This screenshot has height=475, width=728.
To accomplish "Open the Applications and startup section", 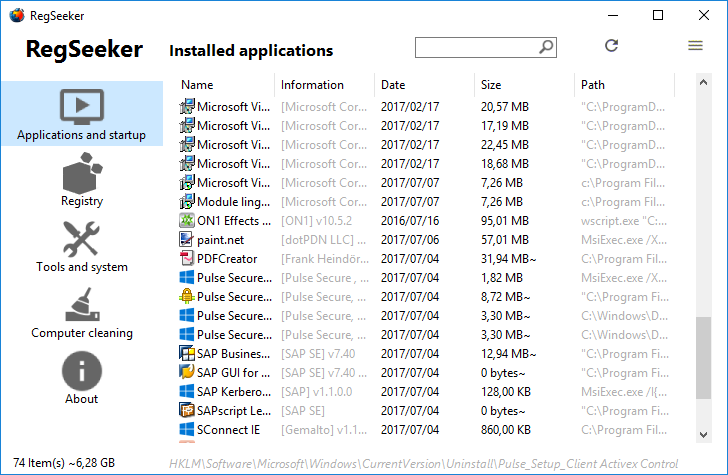I will (82, 114).
